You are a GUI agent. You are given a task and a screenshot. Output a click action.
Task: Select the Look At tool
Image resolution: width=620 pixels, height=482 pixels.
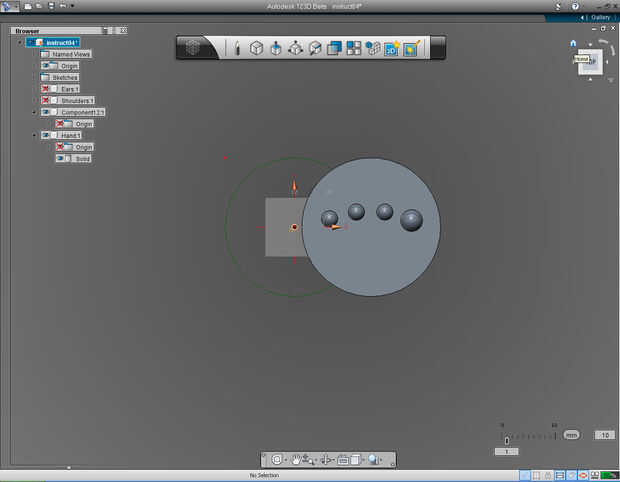tap(325, 459)
